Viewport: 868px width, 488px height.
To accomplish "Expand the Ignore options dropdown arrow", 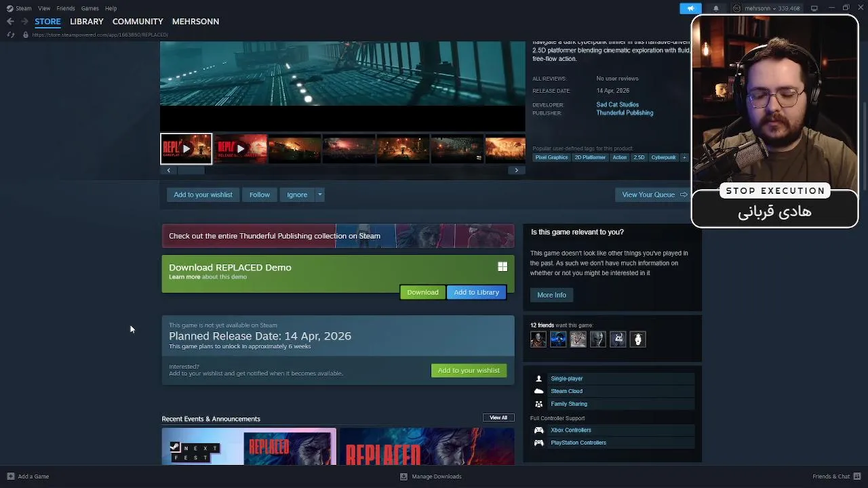I will (320, 195).
